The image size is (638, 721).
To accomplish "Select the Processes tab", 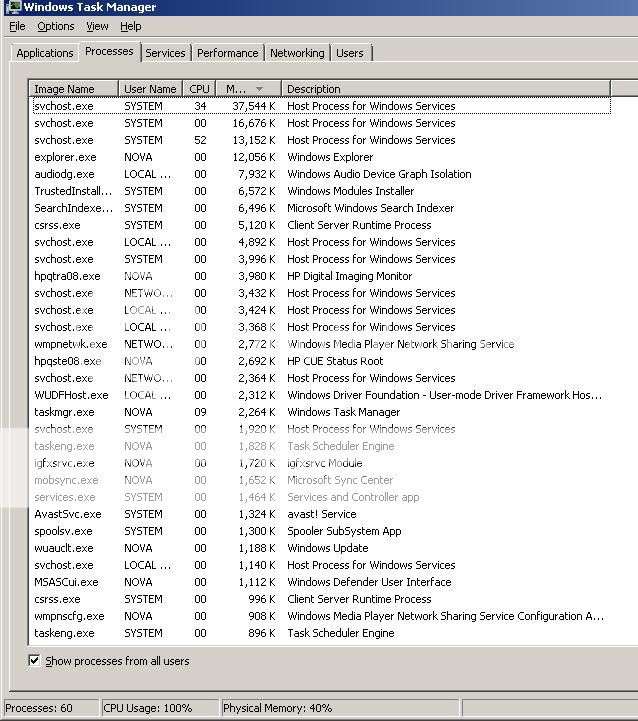I will point(109,52).
